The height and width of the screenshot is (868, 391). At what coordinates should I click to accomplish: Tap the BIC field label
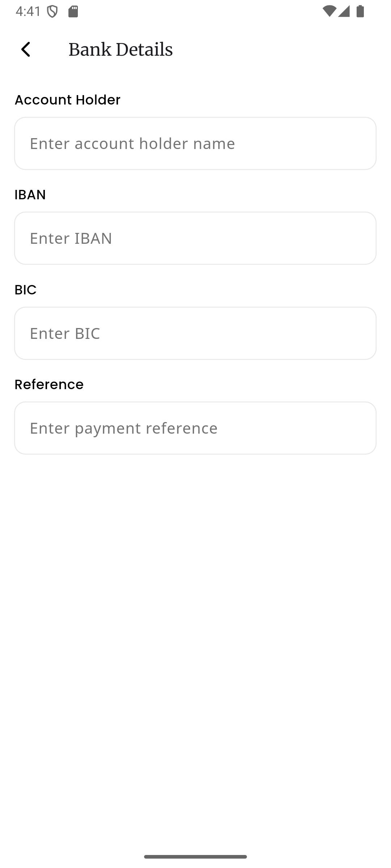25,290
